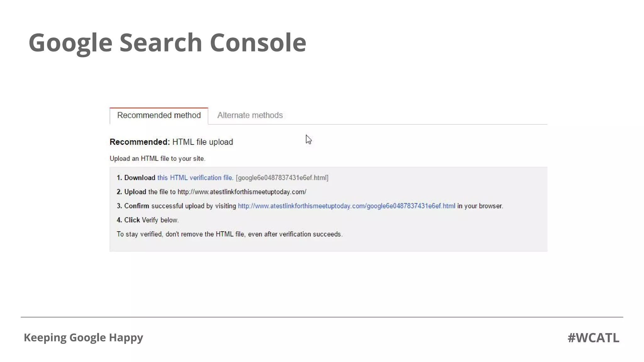Screen dimensions: 644x362
Task: Click 'Upload an HTML file to your site' text
Action: [157, 158]
